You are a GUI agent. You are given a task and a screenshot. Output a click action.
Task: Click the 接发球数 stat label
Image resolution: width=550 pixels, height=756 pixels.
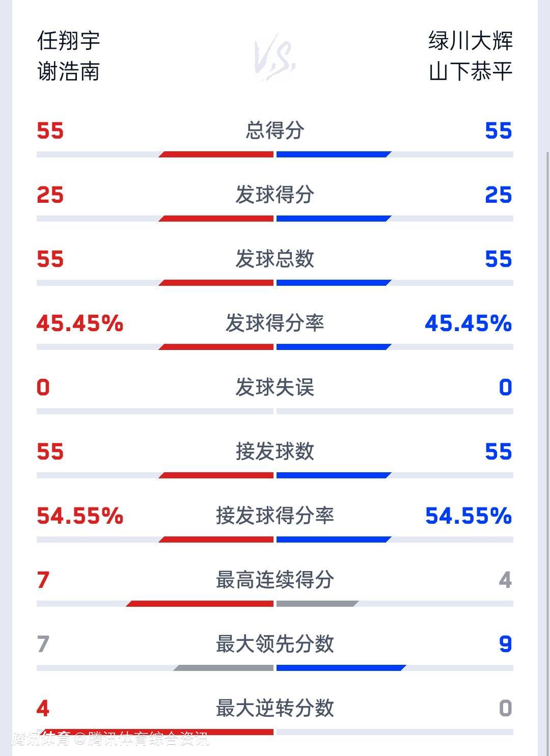(275, 451)
